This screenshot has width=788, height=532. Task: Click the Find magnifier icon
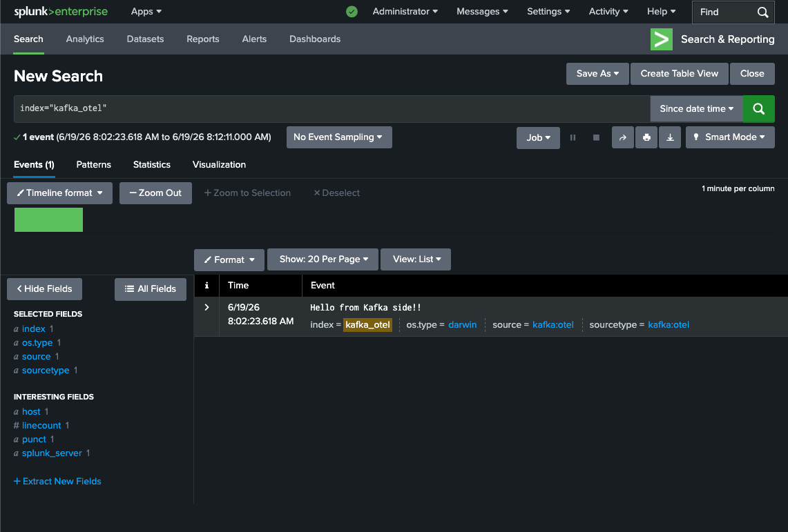762,12
